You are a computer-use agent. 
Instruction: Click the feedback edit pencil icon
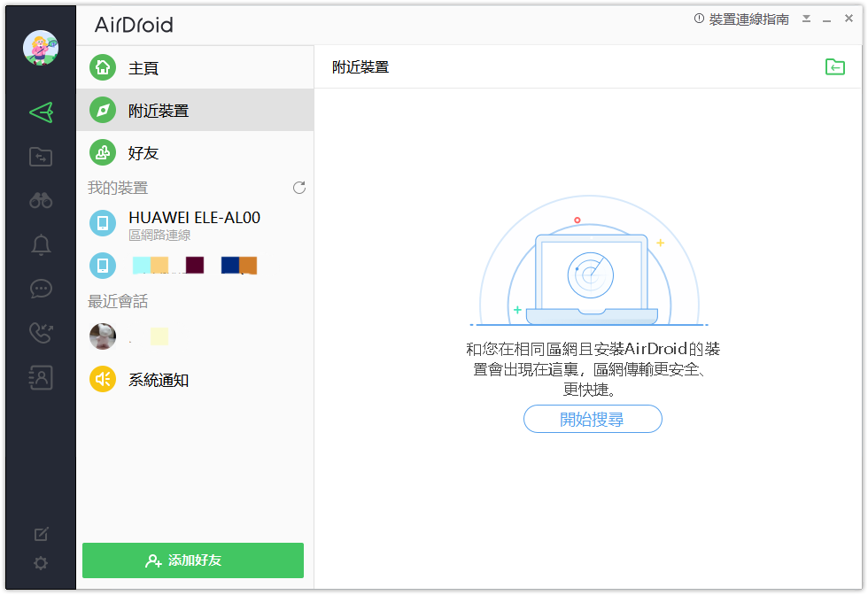[x=41, y=534]
